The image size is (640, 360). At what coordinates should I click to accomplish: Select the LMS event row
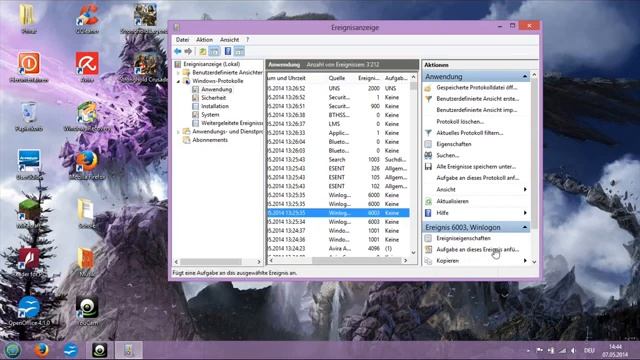coord(338,124)
